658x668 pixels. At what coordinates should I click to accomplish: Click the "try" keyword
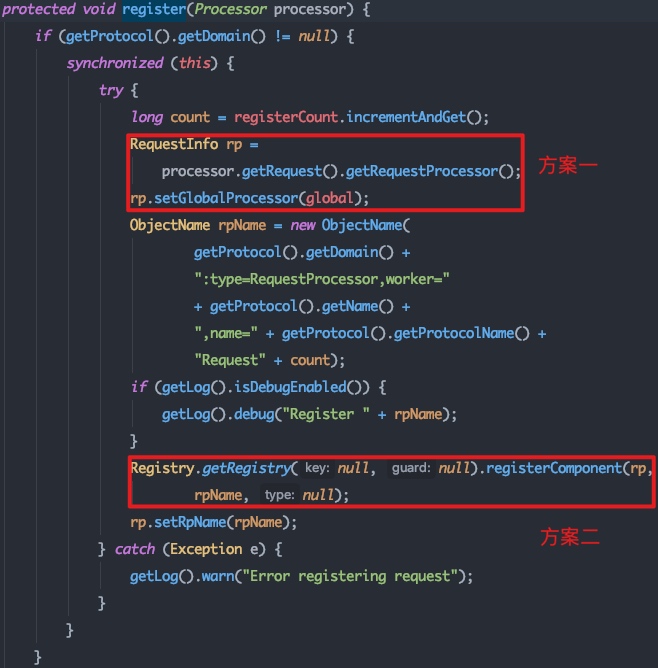(111, 91)
